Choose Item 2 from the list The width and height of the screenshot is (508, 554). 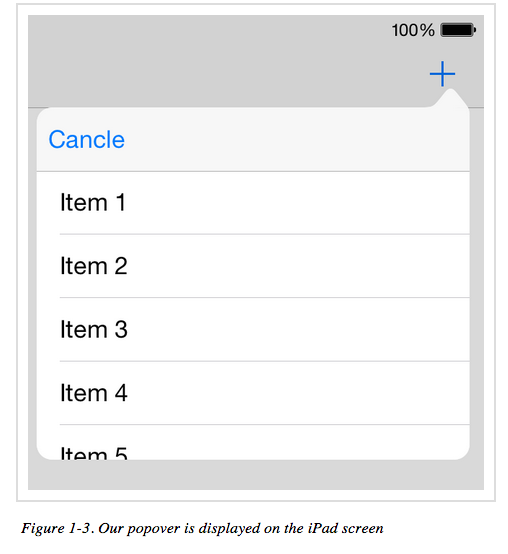(x=253, y=266)
